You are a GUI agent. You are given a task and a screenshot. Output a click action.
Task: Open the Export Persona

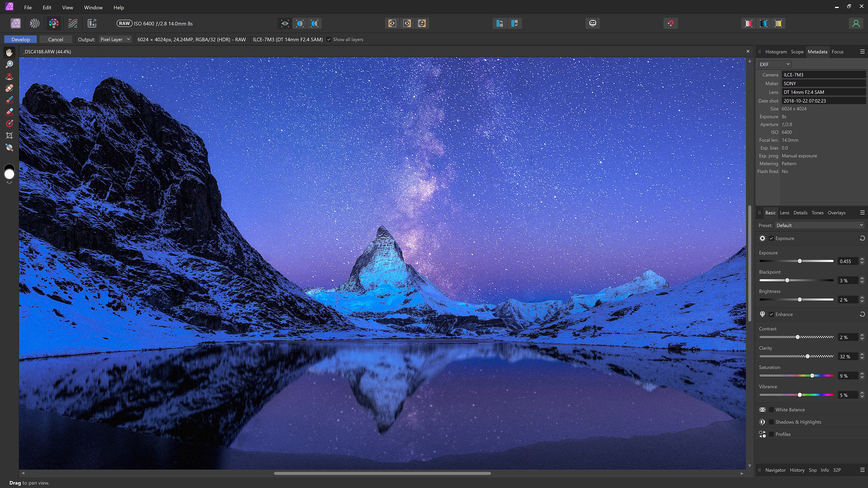click(x=92, y=23)
